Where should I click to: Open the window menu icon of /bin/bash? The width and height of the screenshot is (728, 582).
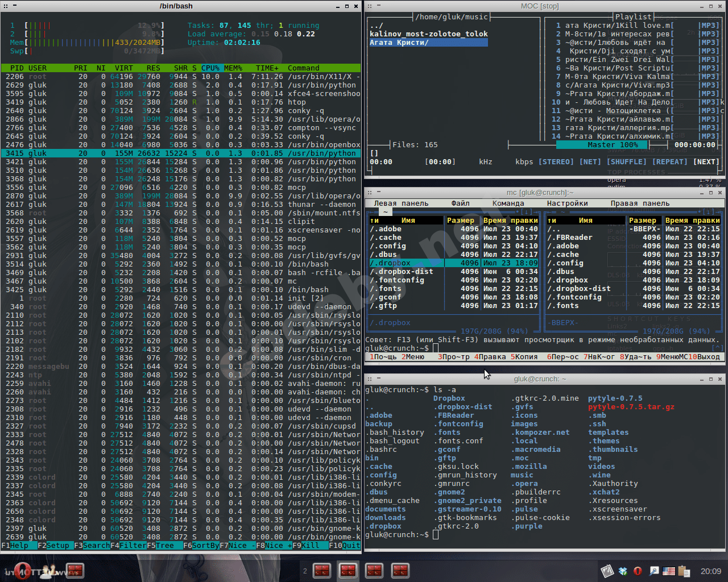[5, 6]
